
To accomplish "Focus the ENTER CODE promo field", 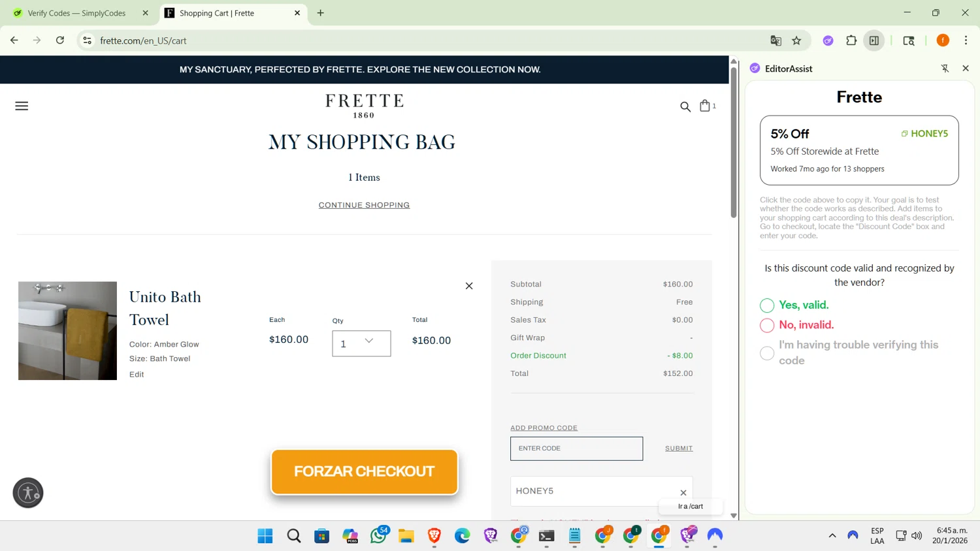I will pos(576,449).
